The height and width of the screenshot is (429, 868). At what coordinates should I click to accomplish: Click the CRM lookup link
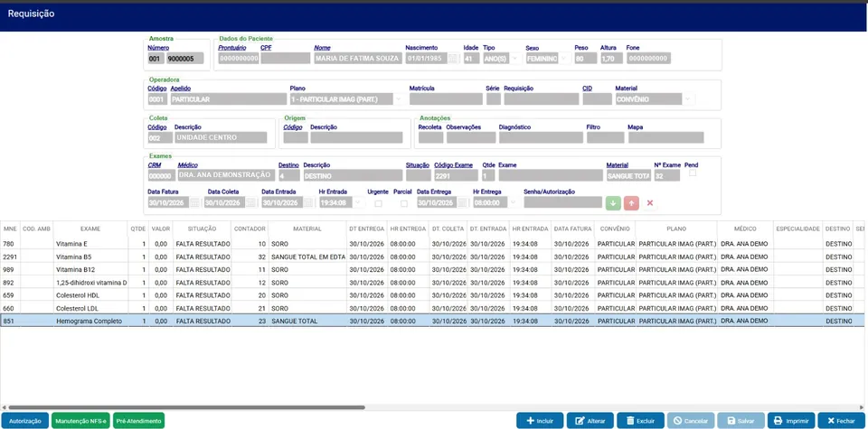pyautogui.click(x=154, y=165)
